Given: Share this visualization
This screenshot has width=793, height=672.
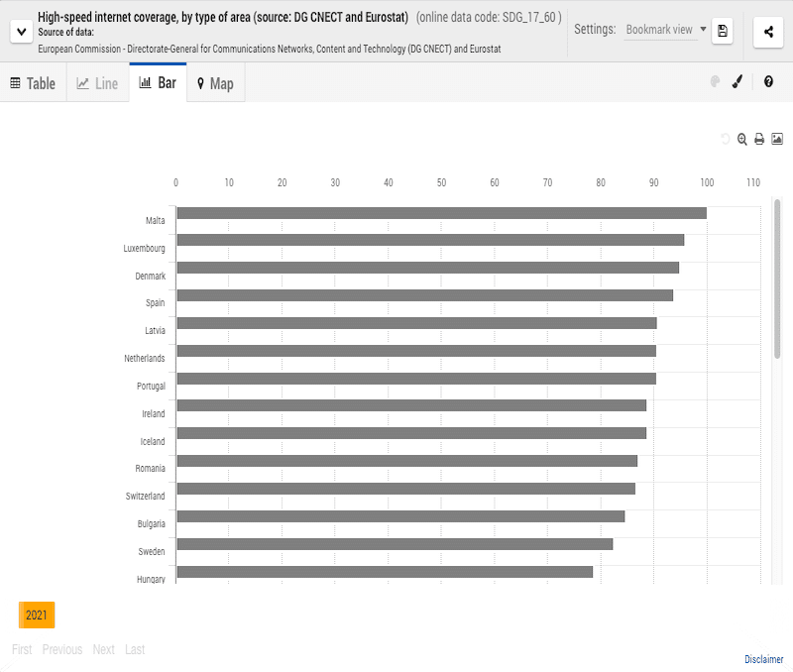Looking at the screenshot, I should coord(767,33).
